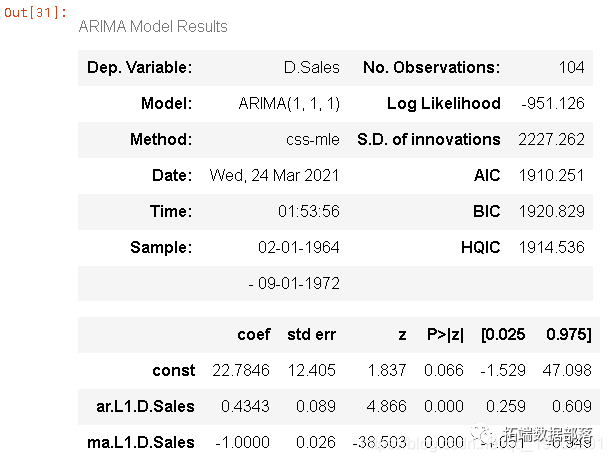Click the No. Observations value 104
612x462 pixels.
tap(572, 68)
